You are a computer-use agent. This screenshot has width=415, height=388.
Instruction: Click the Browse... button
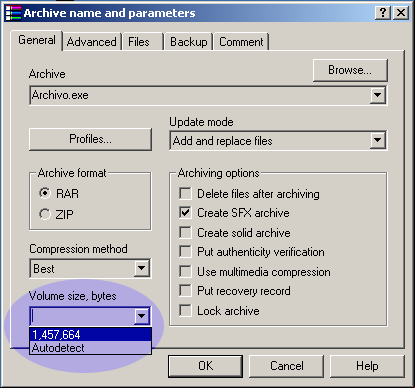[350, 70]
